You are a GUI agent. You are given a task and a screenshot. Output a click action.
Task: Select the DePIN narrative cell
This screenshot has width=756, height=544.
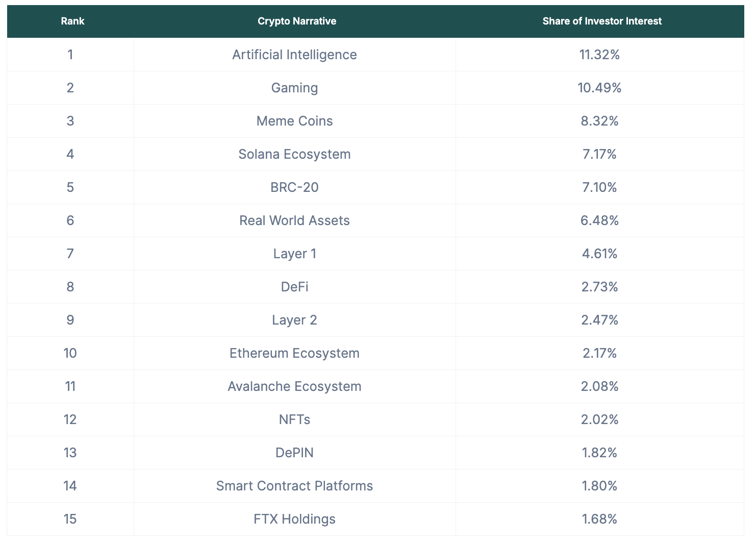coord(294,453)
